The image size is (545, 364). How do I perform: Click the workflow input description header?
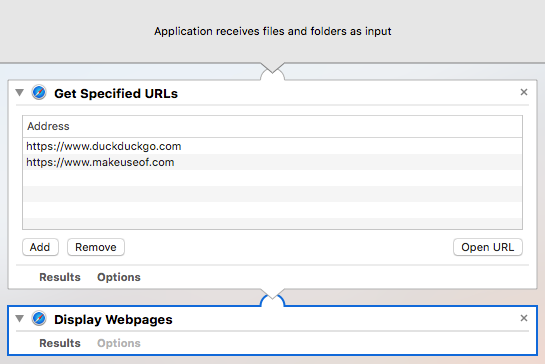(x=273, y=31)
